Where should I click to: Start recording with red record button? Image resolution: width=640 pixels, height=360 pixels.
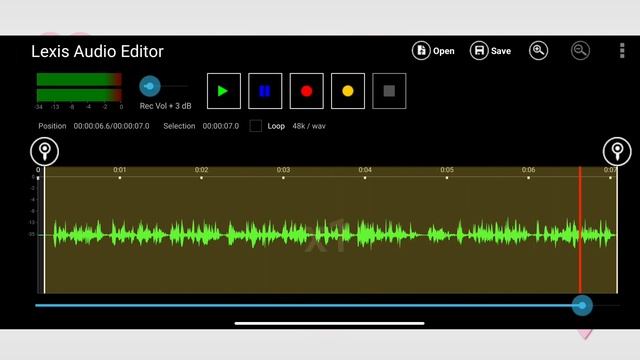pyautogui.click(x=307, y=91)
